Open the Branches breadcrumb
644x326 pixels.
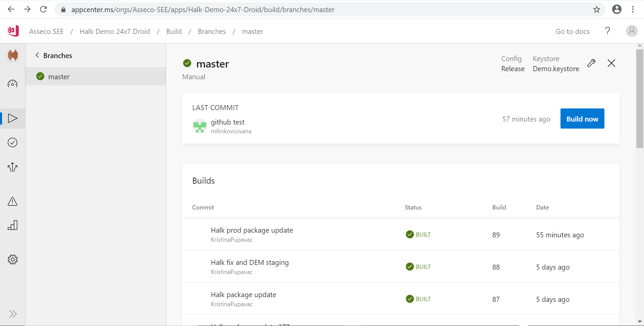212,31
